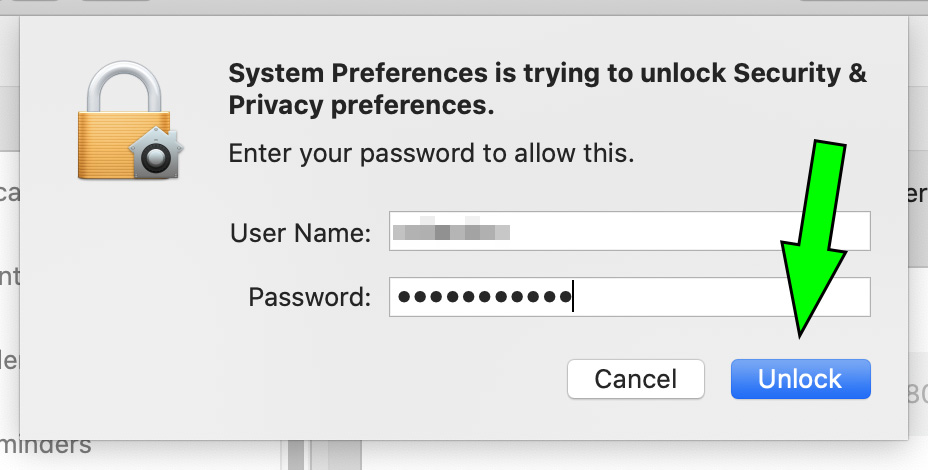This screenshot has height=470, width=928.
Task: Select partially visible Reminders item behind dialog
Action: click(46, 445)
